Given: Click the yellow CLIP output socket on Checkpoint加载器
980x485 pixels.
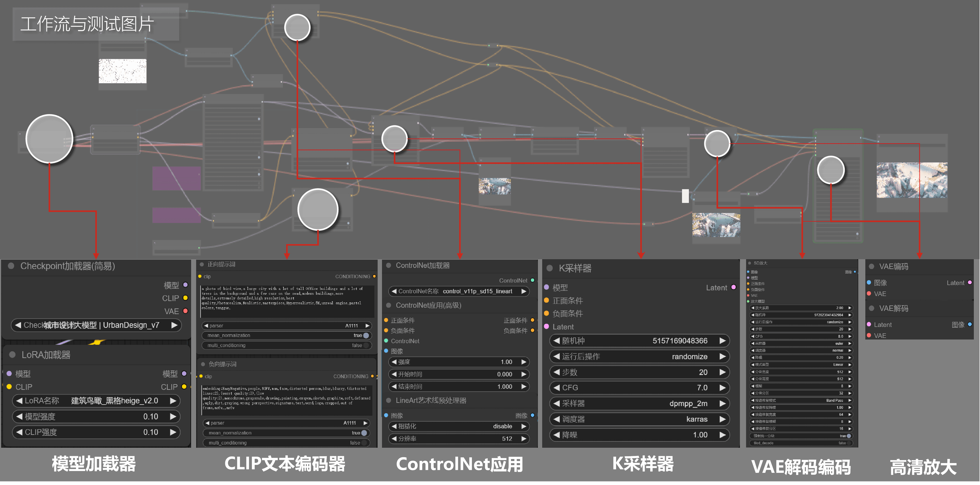Looking at the screenshot, I should [x=185, y=298].
